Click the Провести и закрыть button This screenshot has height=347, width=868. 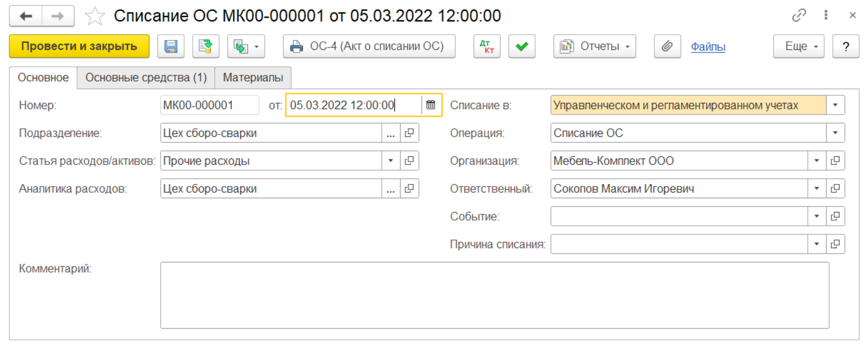click(79, 46)
